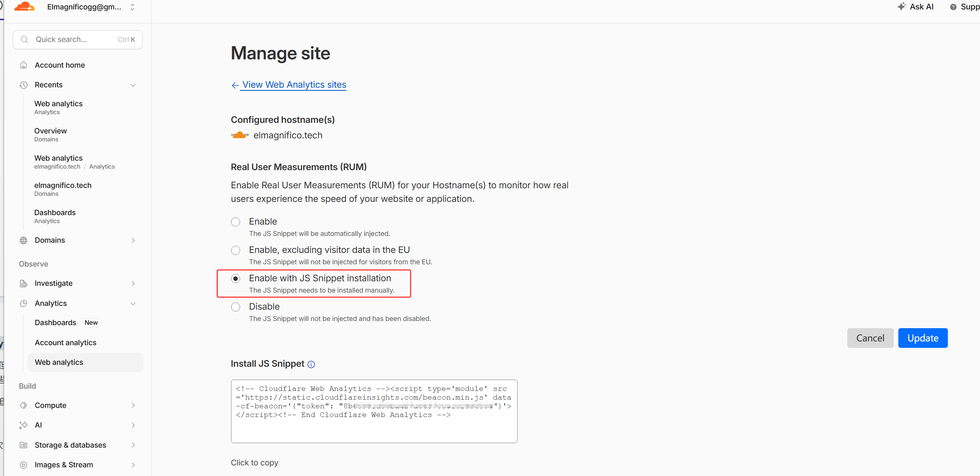The height and width of the screenshot is (476, 980).
Task: Open recent Overview Domains entry
Action: point(51,135)
